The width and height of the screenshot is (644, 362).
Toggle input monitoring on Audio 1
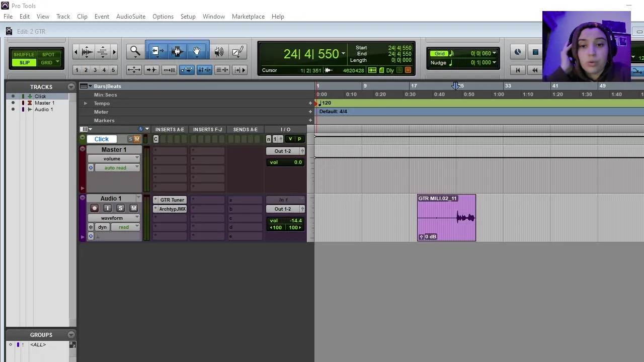[x=107, y=208]
